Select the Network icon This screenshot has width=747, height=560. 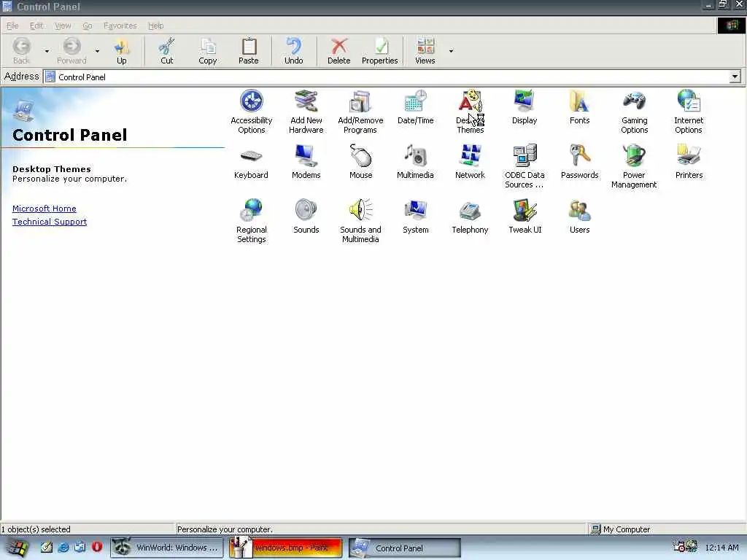(x=470, y=162)
